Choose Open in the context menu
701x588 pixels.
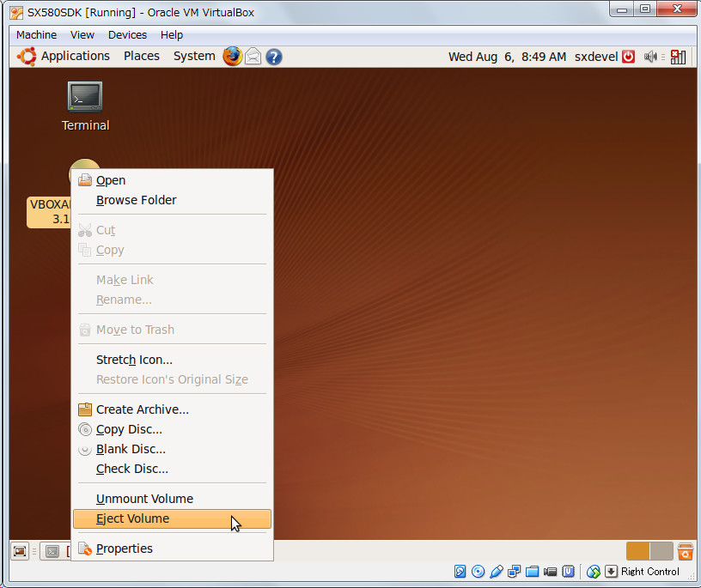[172, 180]
